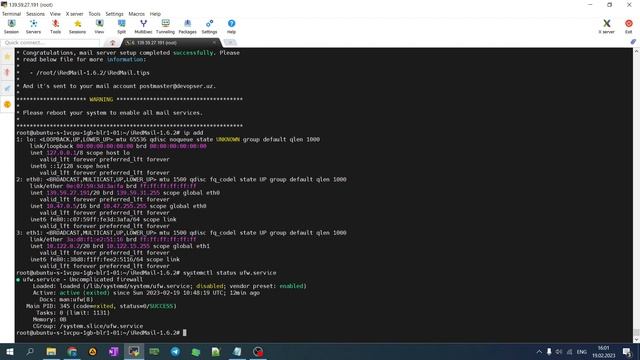Open the notification center icon
The image size is (640, 360).
[627, 351]
